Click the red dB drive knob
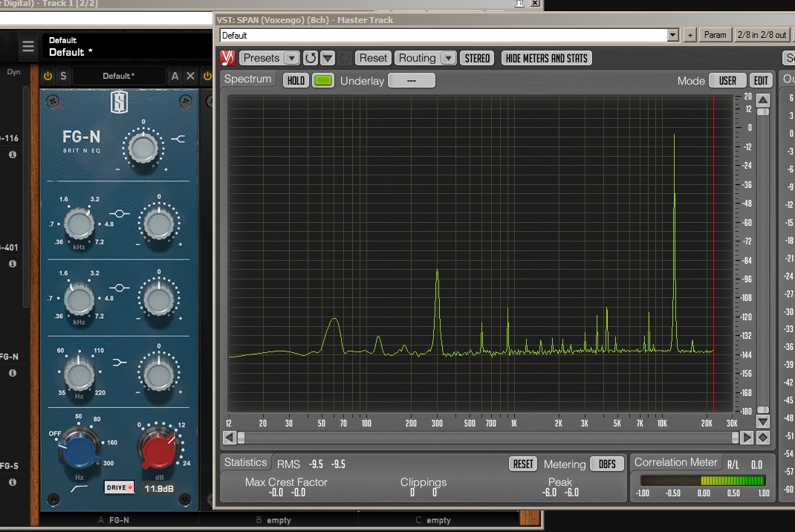Screen dimensions: 795x532 click(159, 447)
